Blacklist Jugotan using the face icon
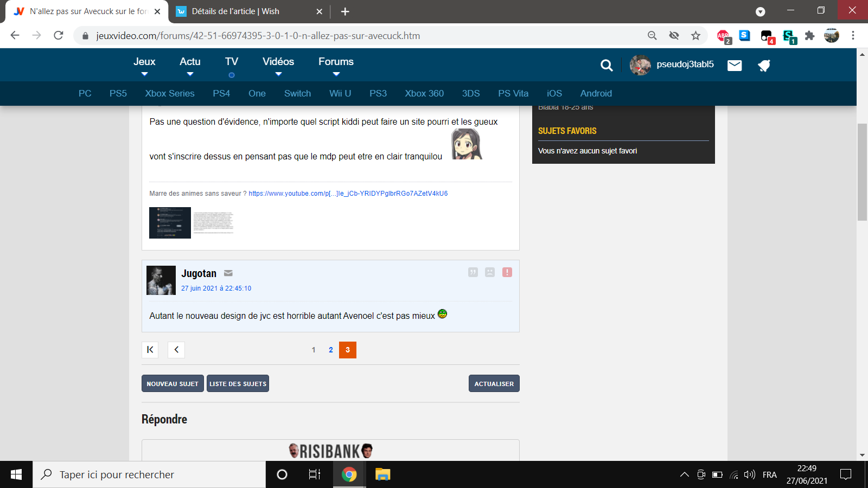868x488 pixels. tap(490, 272)
